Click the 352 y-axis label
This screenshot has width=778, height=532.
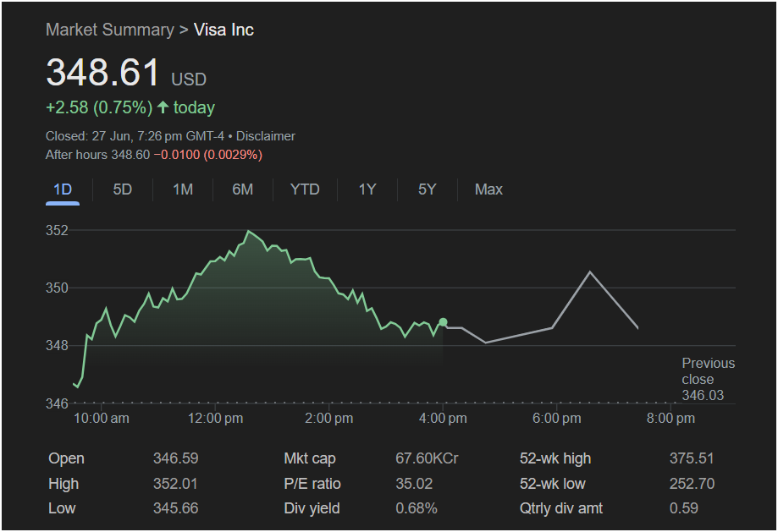57,231
